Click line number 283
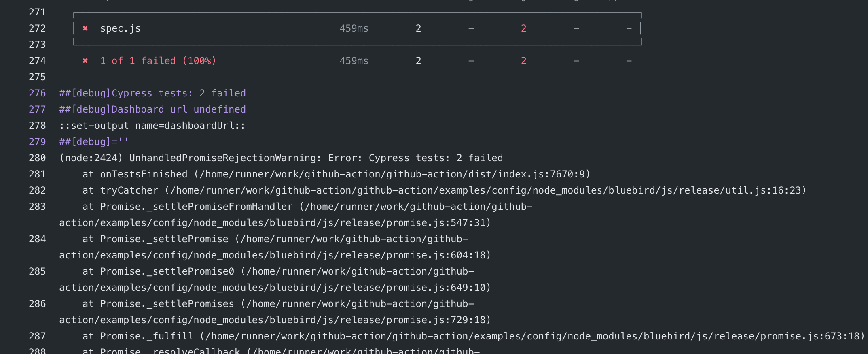Screen dimensions: 868x354 pyautogui.click(x=37, y=207)
